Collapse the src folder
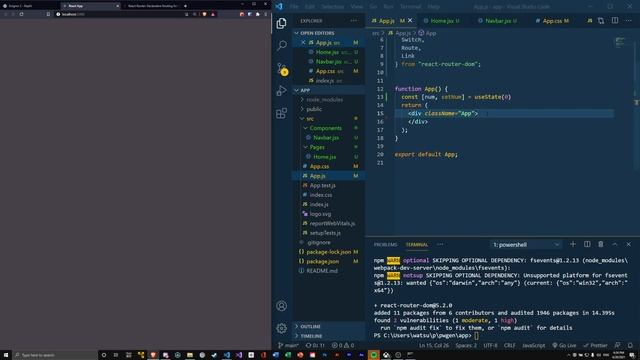The image size is (640, 360). coord(310,119)
